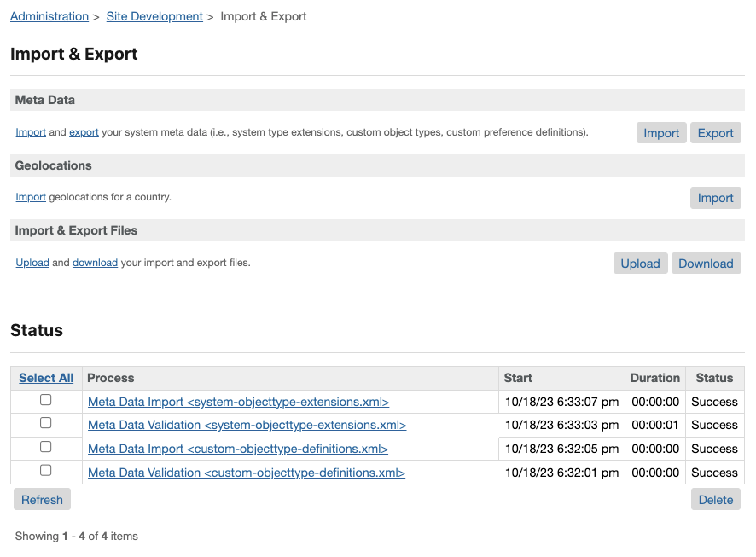
Task: Open Meta Data Import <system-objecttype-extensions.xml> process details
Action: (239, 401)
